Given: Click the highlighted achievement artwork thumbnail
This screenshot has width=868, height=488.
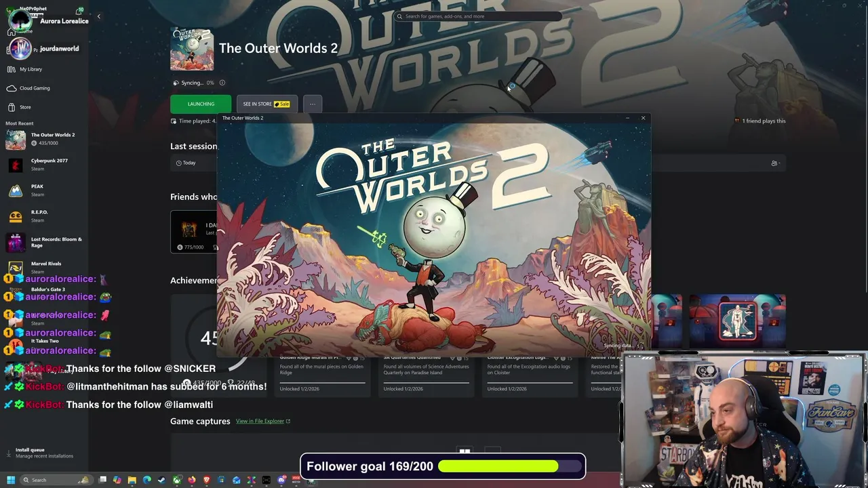Looking at the screenshot, I should [x=738, y=319].
